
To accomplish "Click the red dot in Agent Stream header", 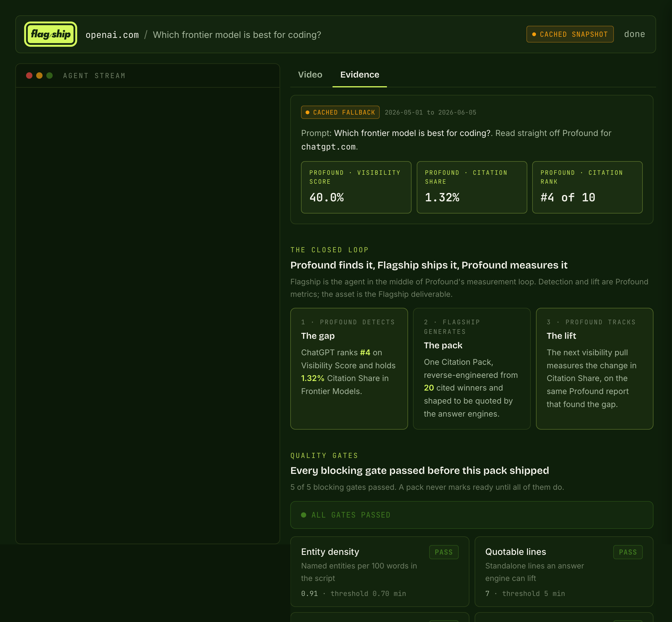I will [x=29, y=76].
